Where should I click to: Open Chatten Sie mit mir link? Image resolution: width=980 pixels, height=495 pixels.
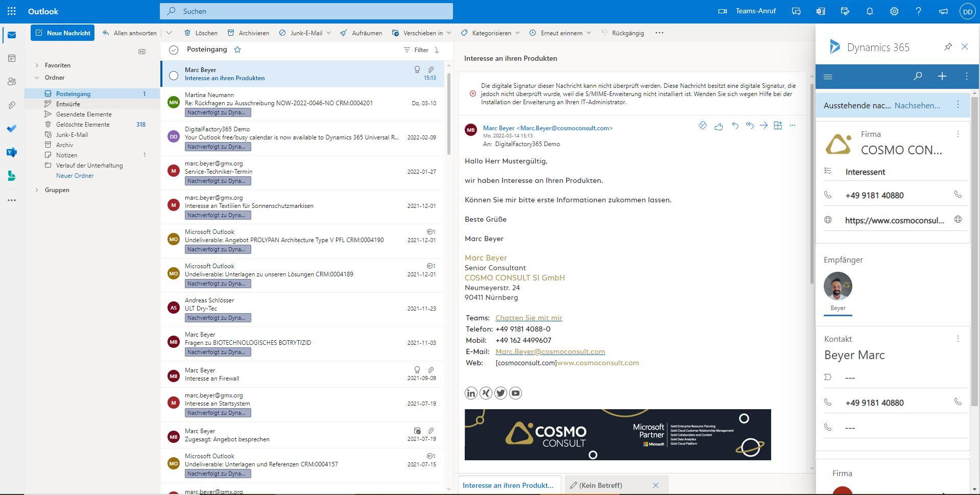click(x=529, y=318)
